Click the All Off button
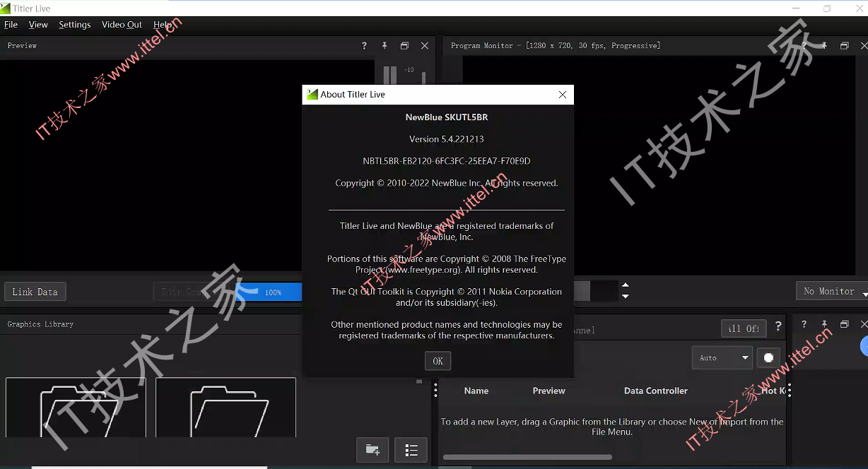This screenshot has height=469, width=868. pos(744,328)
